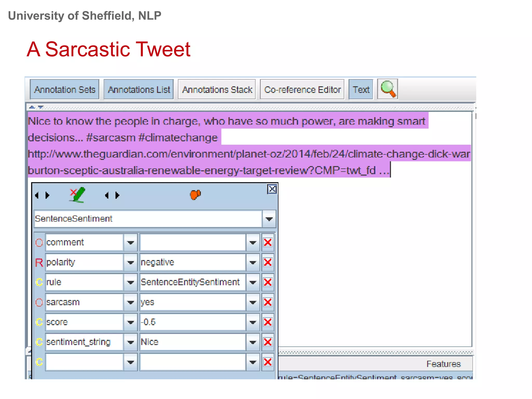Click the empty new feature name field
532x399 pixels.
pyautogui.click(x=84, y=362)
